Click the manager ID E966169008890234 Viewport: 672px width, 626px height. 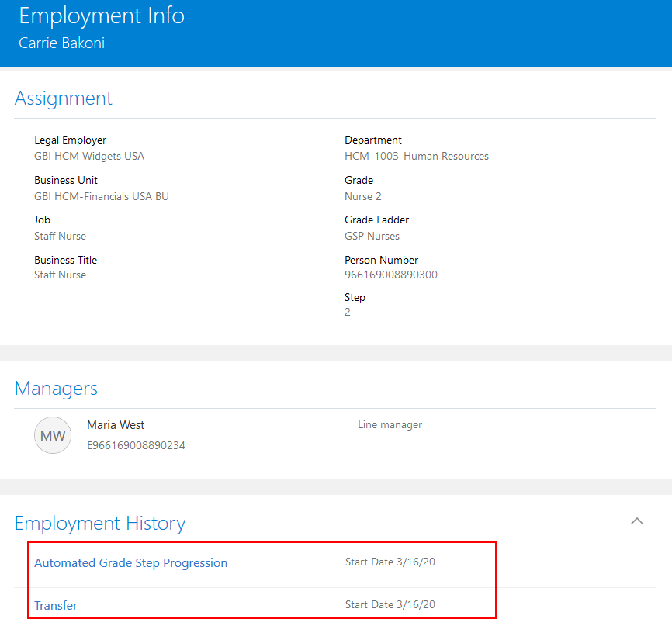[x=136, y=445]
